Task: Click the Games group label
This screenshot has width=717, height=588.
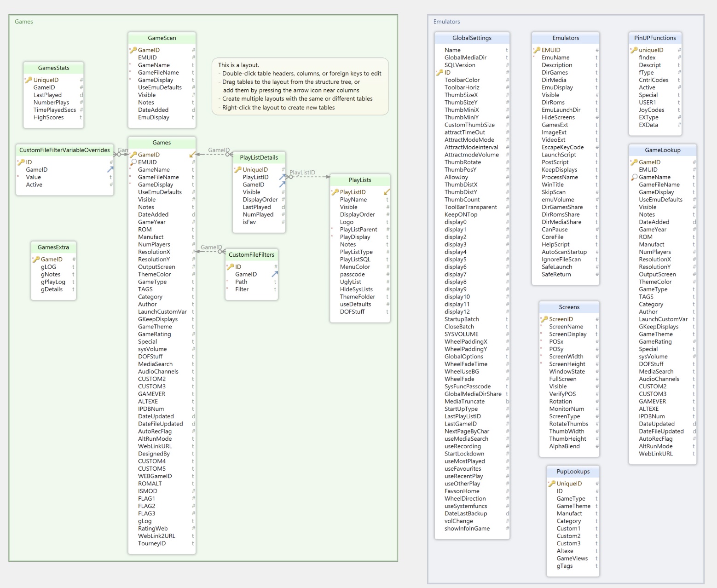Action: 24,22
